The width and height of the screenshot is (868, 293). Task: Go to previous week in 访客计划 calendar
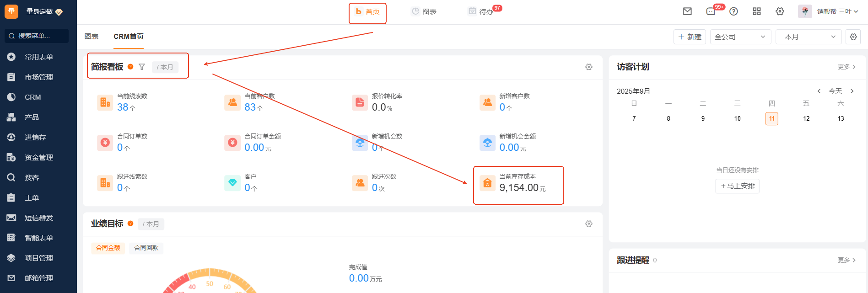pos(819,91)
